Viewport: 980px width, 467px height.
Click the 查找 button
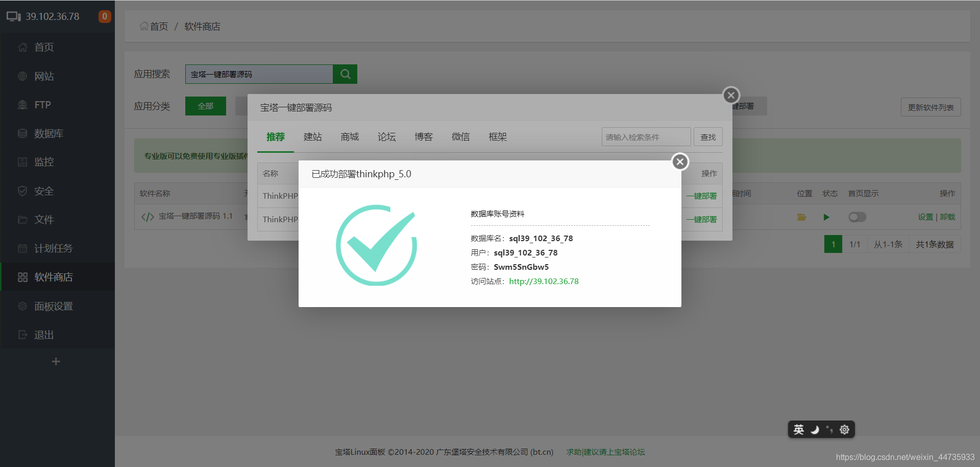pos(708,137)
